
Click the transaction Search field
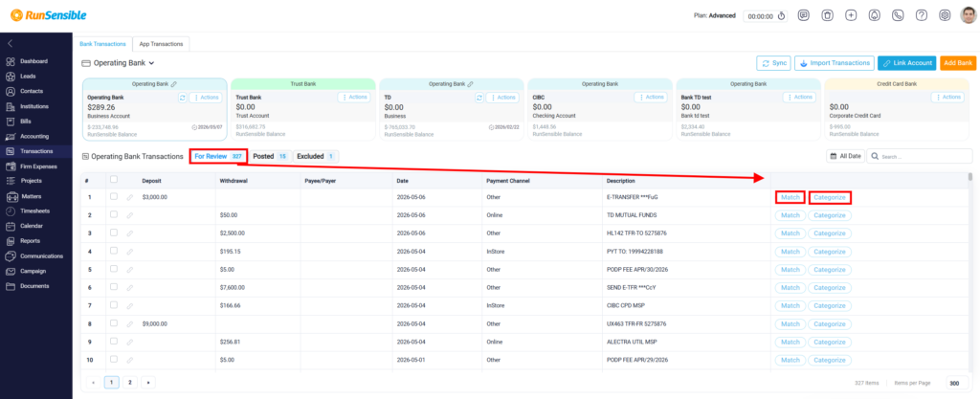(920, 156)
